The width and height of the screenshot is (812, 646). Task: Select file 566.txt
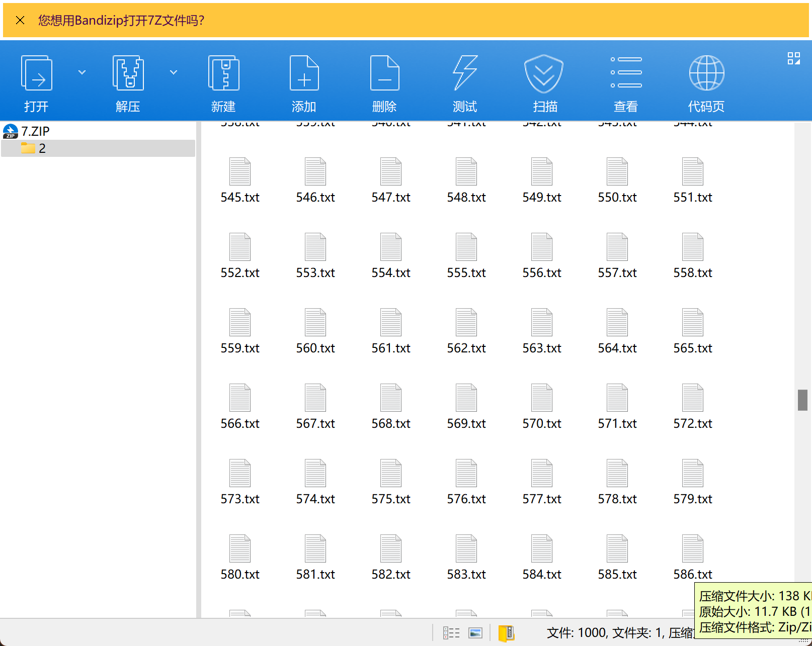click(240, 407)
